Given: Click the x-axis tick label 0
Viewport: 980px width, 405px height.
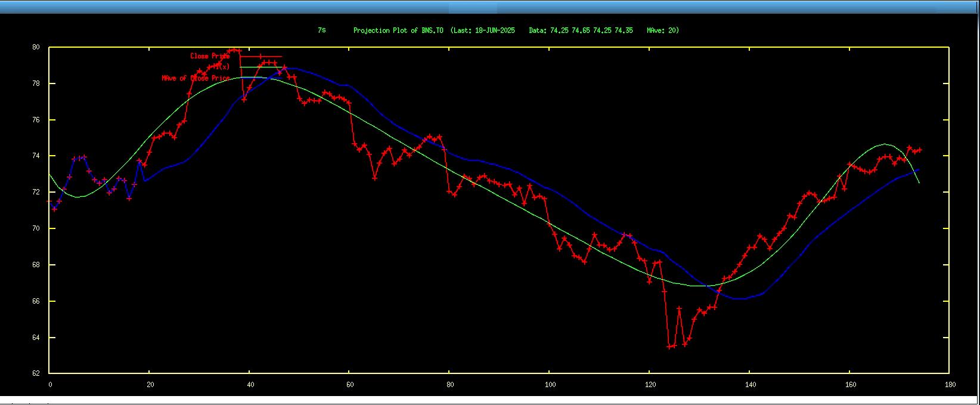Looking at the screenshot, I should coord(50,385).
